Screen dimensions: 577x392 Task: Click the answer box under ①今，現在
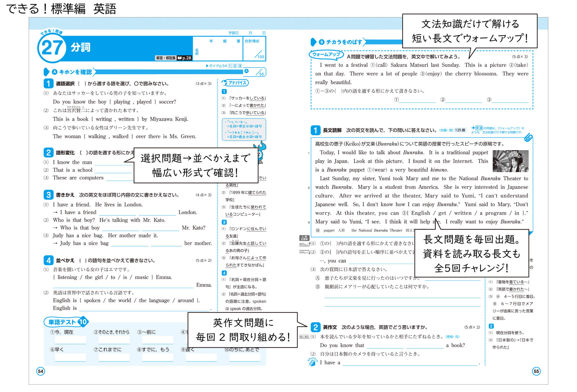point(70,340)
